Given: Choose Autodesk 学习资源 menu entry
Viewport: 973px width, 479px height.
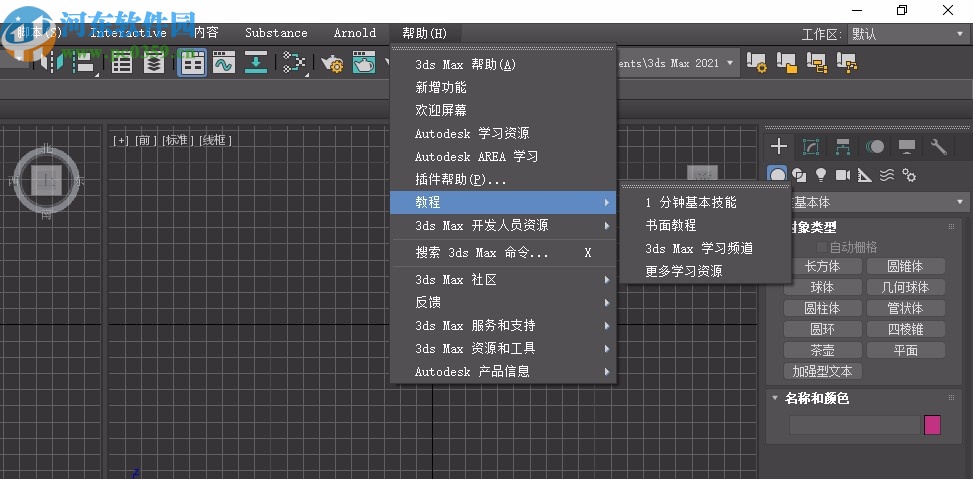Looking at the screenshot, I should [503, 133].
